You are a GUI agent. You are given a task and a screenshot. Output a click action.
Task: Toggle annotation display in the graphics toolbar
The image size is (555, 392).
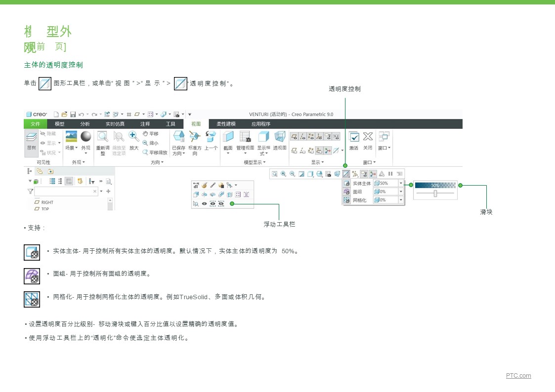[364, 174]
